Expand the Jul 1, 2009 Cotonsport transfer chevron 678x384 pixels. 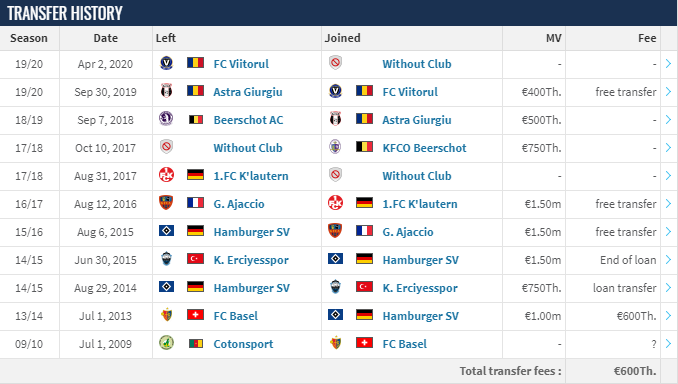click(x=668, y=344)
